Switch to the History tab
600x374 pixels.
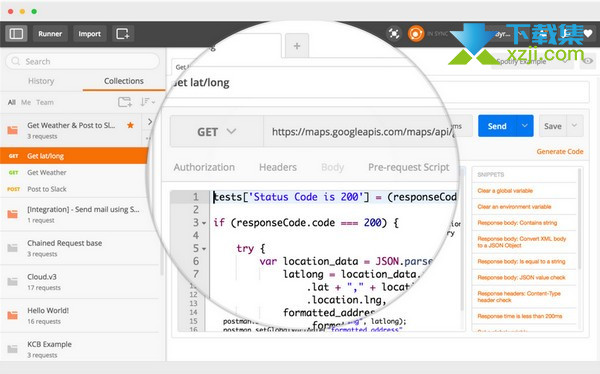point(41,81)
